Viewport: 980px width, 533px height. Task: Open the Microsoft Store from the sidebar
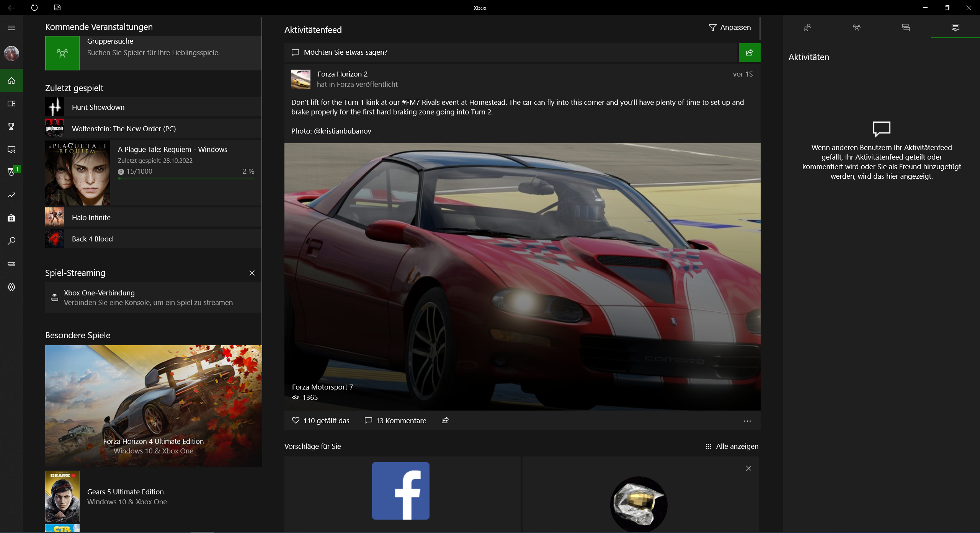point(11,218)
